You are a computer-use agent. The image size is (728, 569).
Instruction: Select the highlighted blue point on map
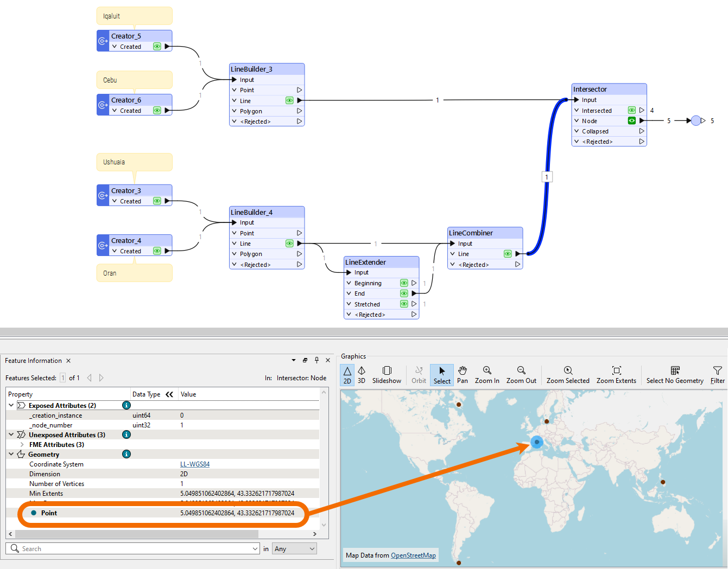tap(537, 443)
